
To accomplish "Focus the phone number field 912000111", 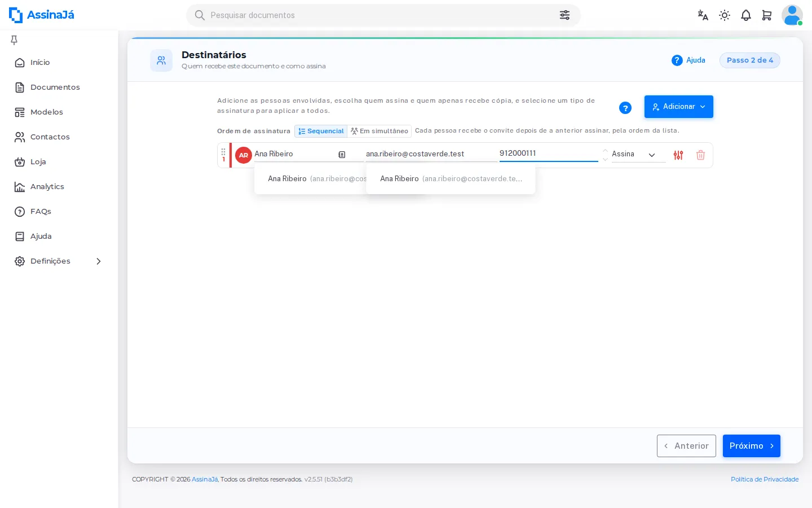I will (549, 154).
